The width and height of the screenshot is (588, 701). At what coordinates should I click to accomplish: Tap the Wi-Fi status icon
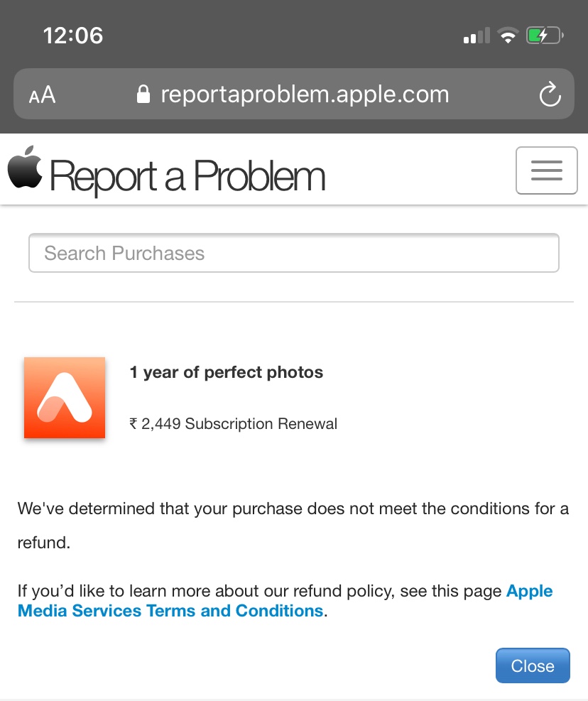point(508,35)
